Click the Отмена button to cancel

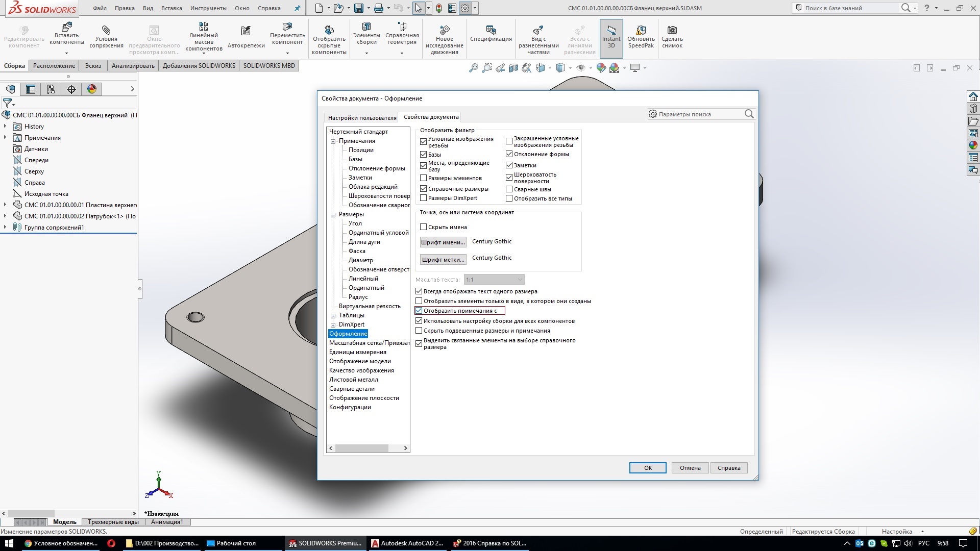pyautogui.click(x=690, y=467)
